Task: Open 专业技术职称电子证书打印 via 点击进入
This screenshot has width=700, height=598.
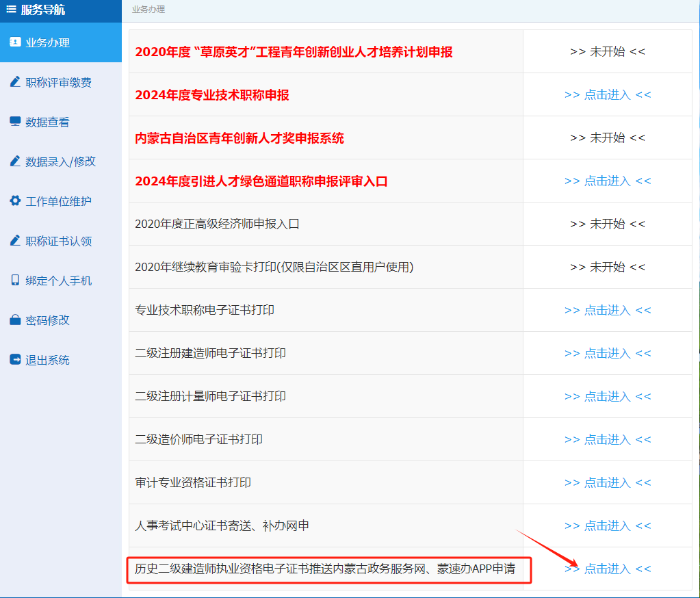Action: pos(608,311)
